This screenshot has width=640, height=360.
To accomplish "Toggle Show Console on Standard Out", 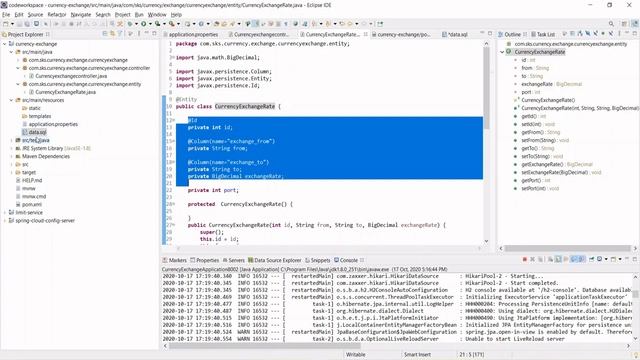I will (575, 259).
